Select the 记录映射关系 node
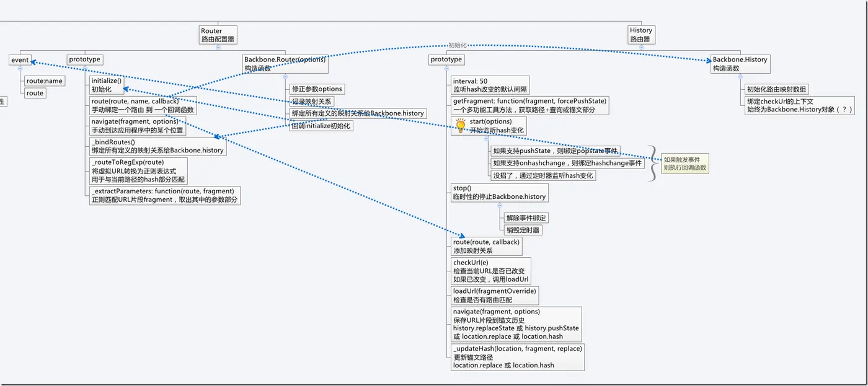868x386 pixels. tap(312, 101)
